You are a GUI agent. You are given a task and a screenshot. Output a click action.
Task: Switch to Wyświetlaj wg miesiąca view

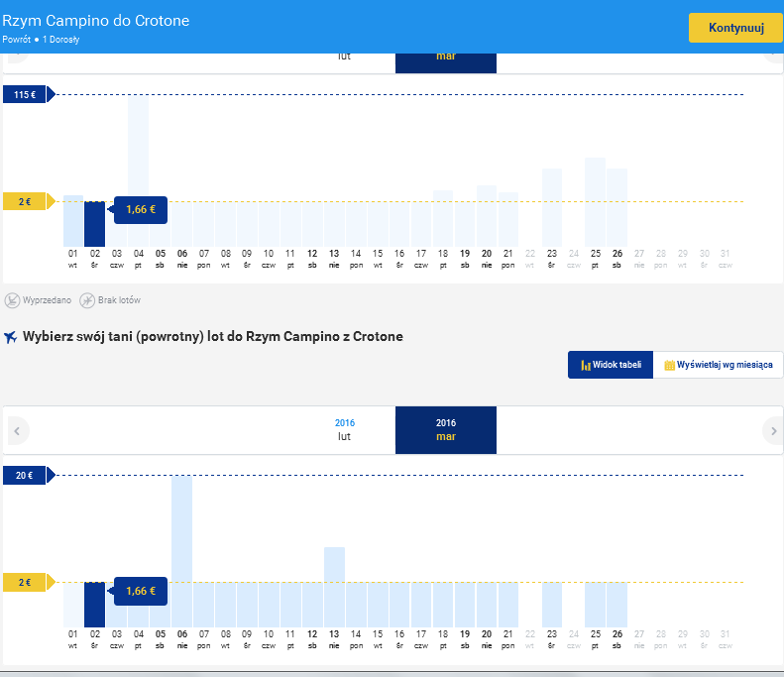point(718,365)
